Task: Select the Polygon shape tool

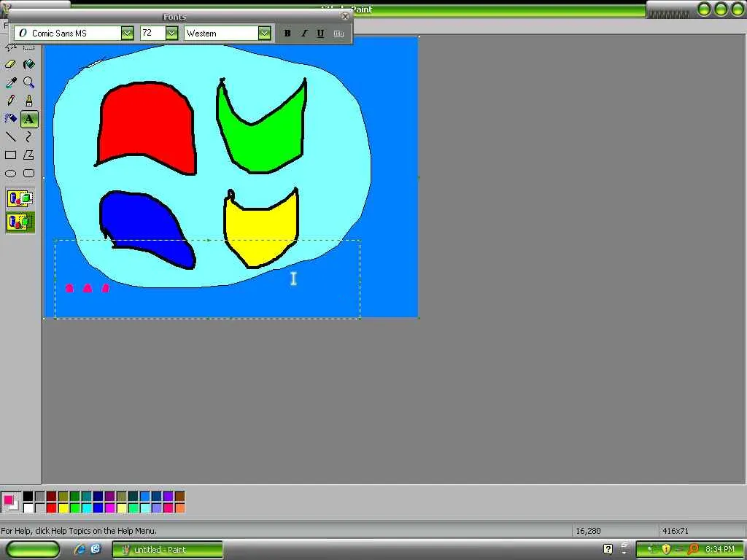Action: tap(29, 155)
